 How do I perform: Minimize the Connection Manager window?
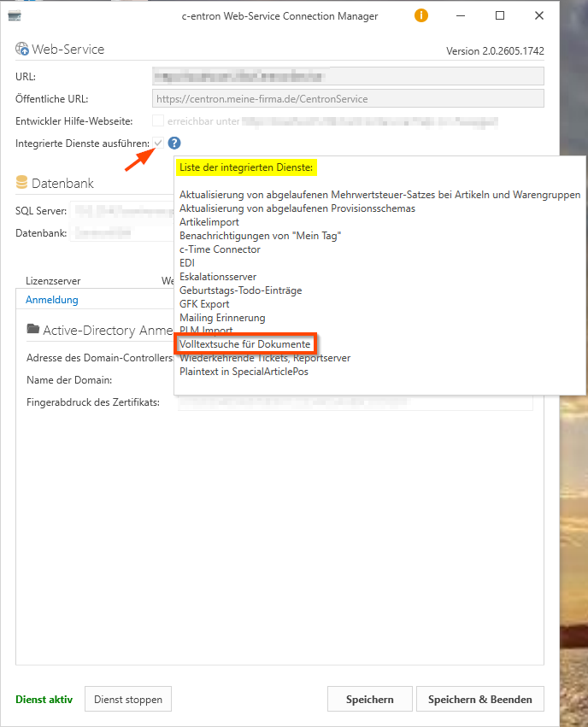(461, 15)
